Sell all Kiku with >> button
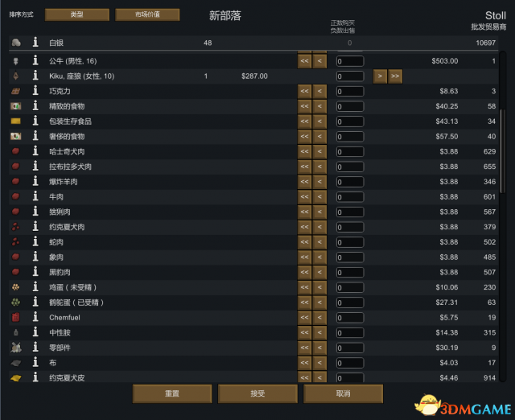515x420 pixels. click(x=395, y=76)
